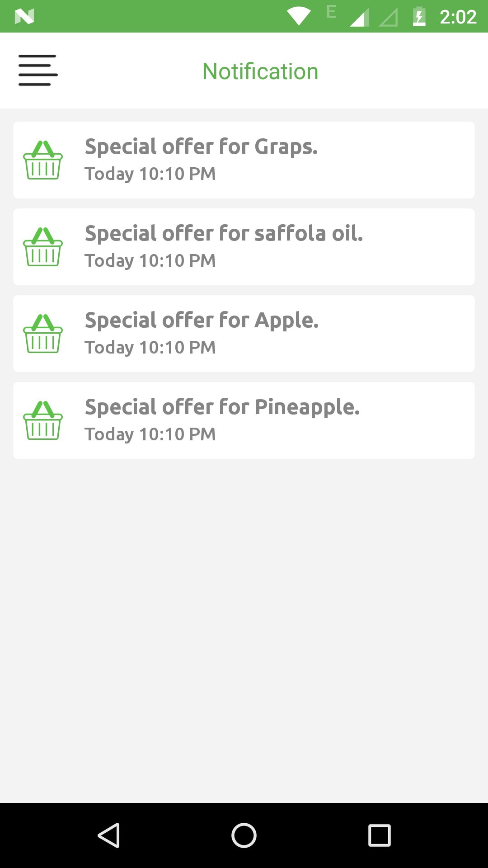Open "Special offer for saffola oil." notification
Image resolution: width=488 pixels, height=868 pixels.
(224, 234)
